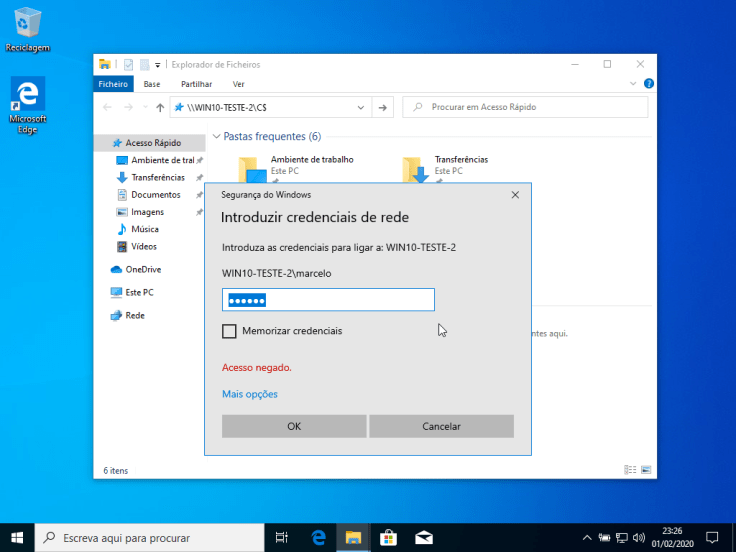Expand the ribbon with the chevron
Viewport: 736px width, 552px height.
coord(633,84)
